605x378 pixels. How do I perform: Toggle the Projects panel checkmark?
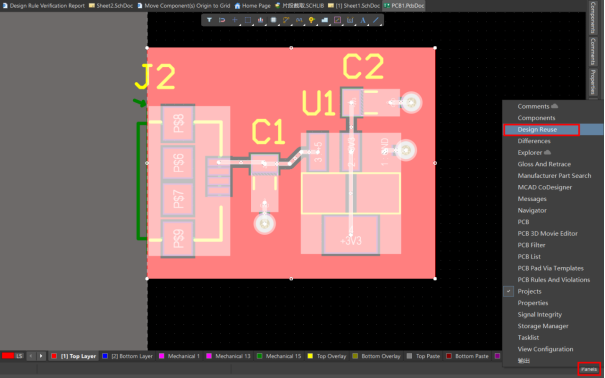click(x=509, y=291)
